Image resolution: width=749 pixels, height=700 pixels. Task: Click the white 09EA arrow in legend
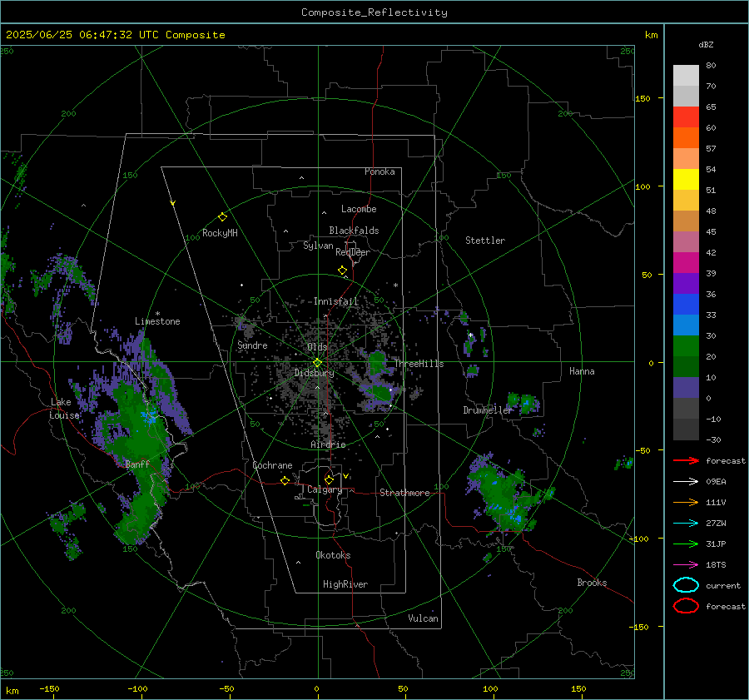[686, 482]
